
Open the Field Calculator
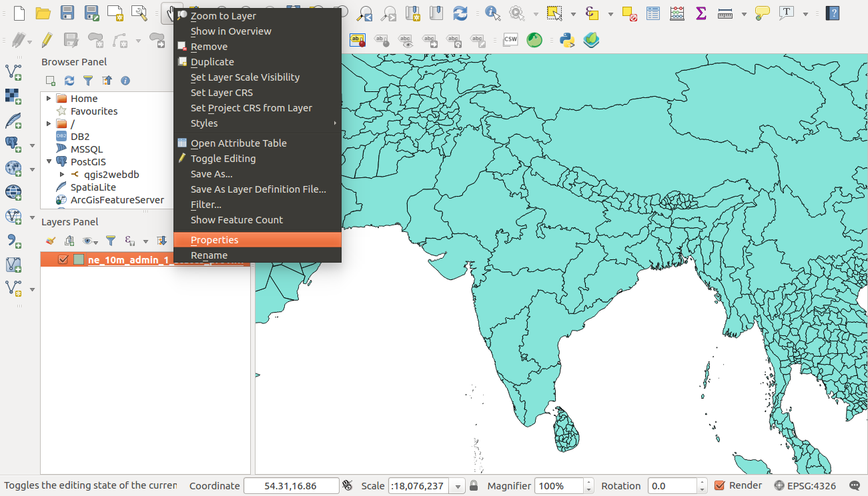coord(676,12)
